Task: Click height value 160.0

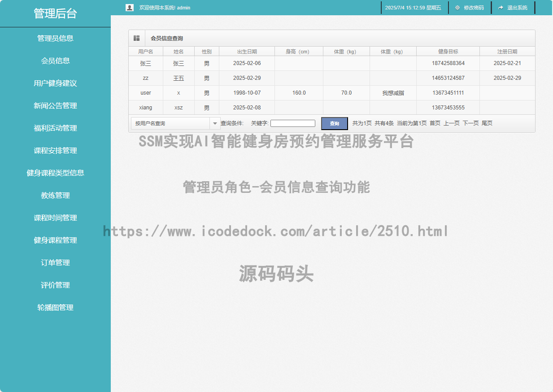Action: click(299, 93)
